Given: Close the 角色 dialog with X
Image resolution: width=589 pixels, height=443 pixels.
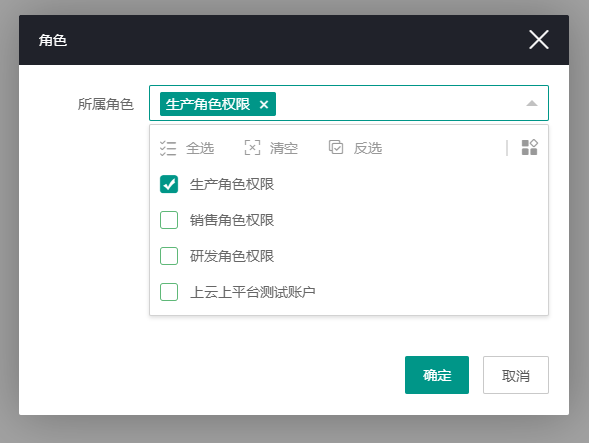Looking at the screenshot, I should pyautogui.click(x=539, y=40).
